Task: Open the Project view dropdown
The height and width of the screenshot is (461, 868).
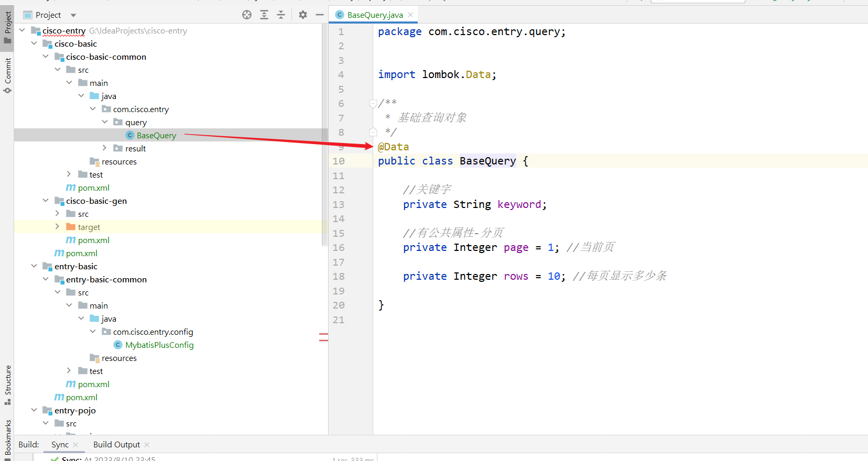Action: pos(73,15)
